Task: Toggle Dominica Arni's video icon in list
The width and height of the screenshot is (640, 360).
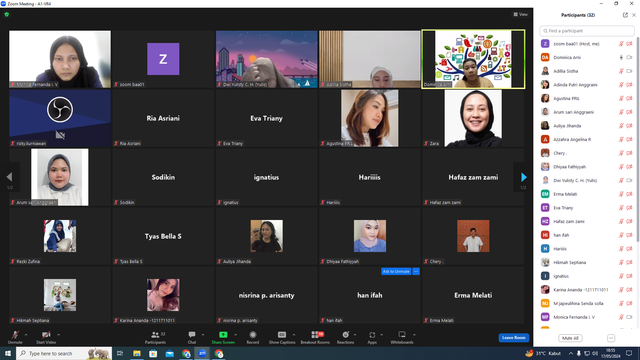Action: 629,58
